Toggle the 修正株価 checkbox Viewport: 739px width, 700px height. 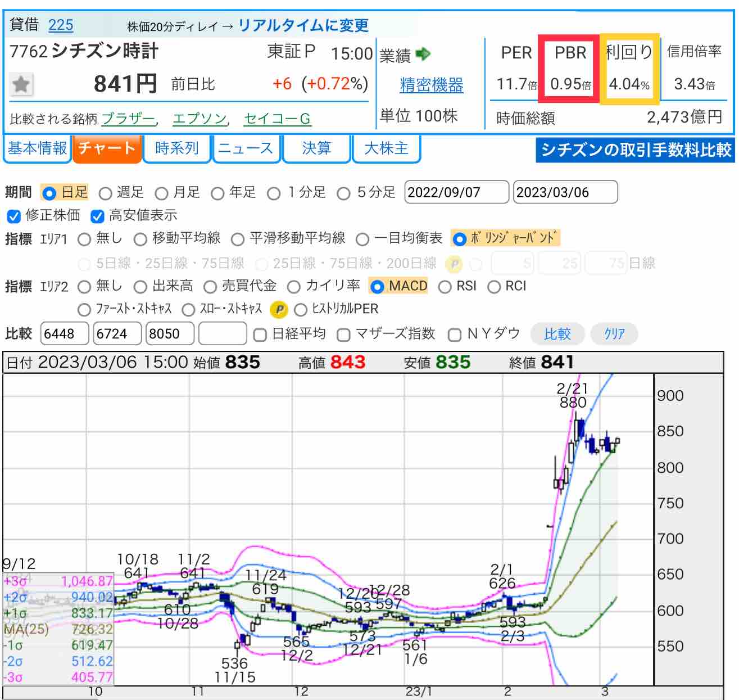pos(14,216)
